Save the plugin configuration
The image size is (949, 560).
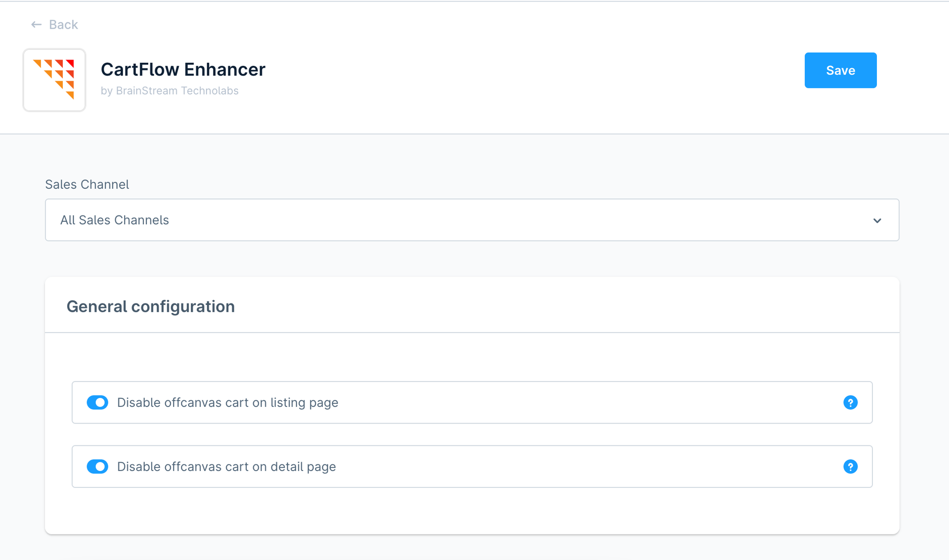[840, 70]
